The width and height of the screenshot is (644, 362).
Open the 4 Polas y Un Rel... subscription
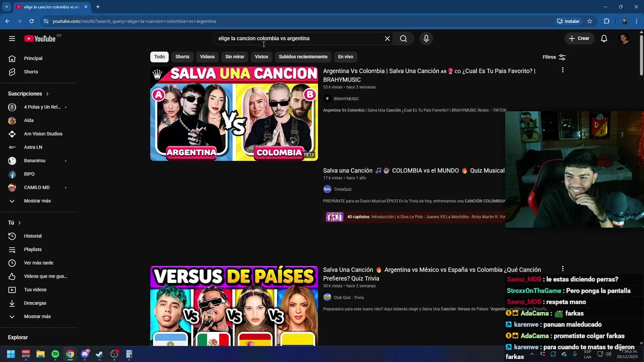[38, 107]
